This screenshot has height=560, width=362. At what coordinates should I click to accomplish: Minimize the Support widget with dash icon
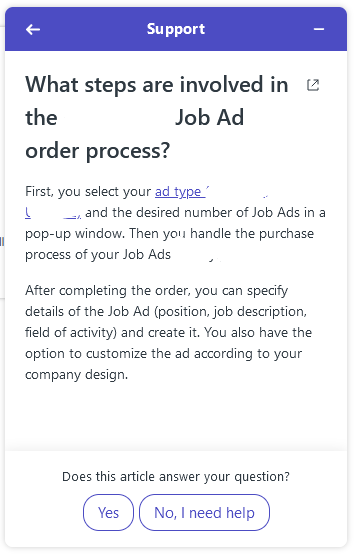(319, 29)
